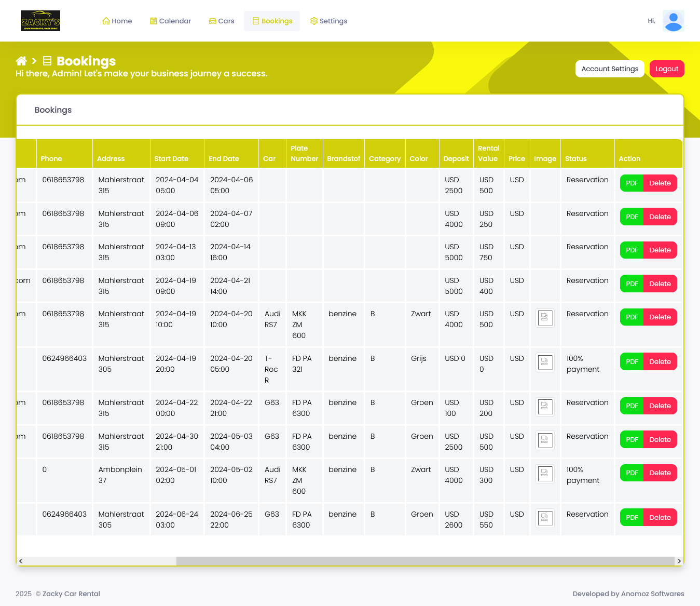This screenshot has height=606, width=700.
Task: Open Settings from the navigation bar
Action: click(328, 21)
